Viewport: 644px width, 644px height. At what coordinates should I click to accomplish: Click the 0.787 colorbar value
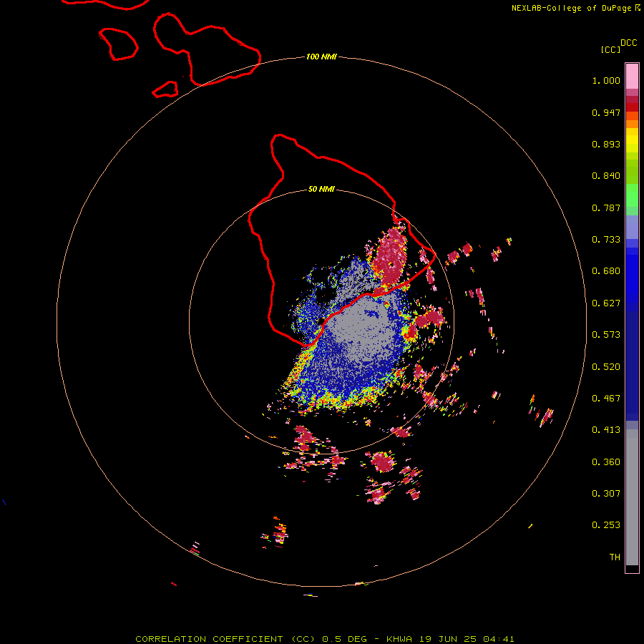coord(606,208)
